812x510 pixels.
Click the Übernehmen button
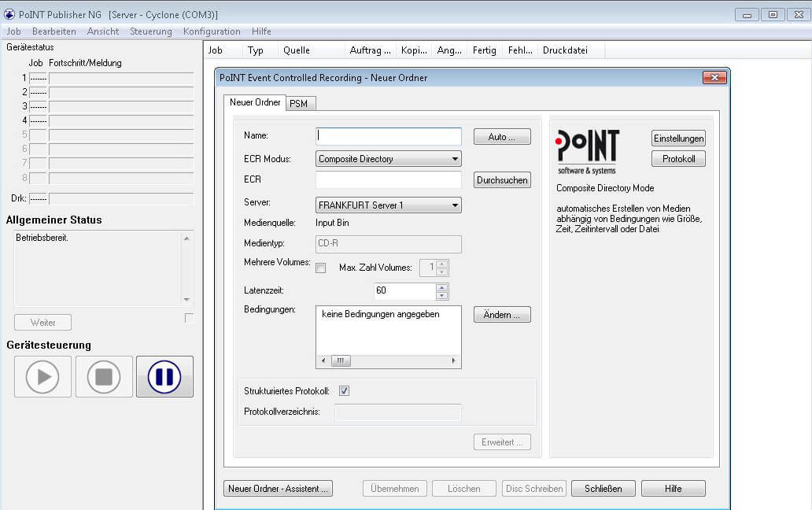click(395, 488)
